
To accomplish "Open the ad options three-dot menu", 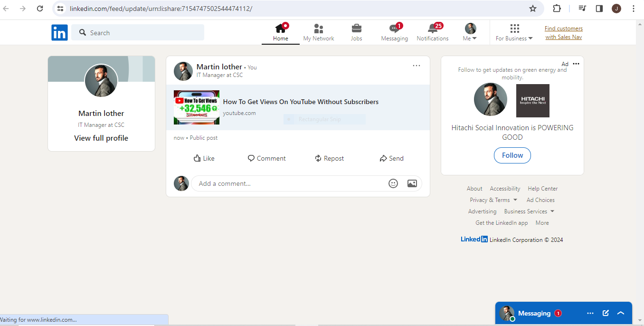I will point(576,64).
